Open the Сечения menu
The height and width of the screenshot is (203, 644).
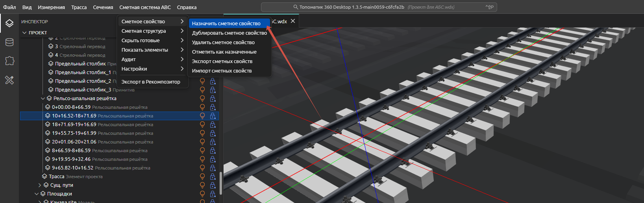coord(103,7)
